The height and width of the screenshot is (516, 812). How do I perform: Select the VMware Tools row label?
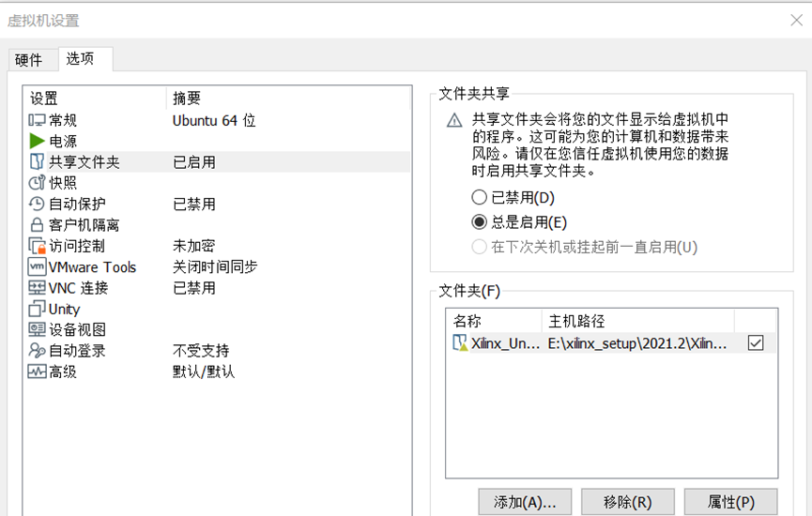[92, 267]
